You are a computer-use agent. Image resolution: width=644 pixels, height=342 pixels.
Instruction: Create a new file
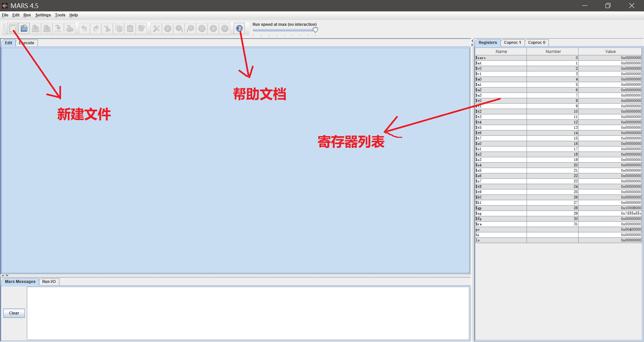13,28
